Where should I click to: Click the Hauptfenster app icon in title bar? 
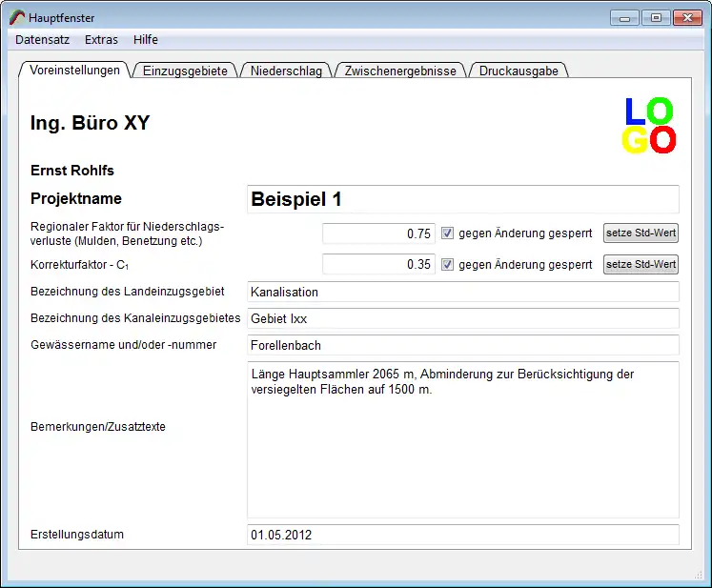[17, 18]
